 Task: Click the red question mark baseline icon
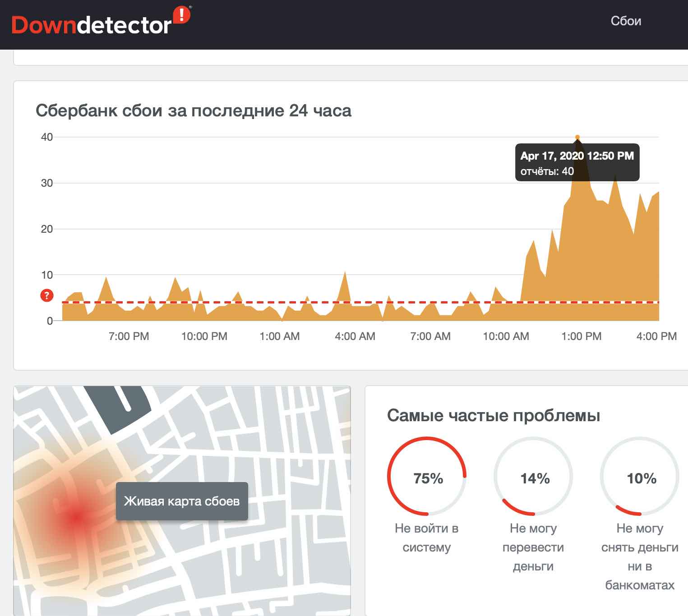pos(47,296)
